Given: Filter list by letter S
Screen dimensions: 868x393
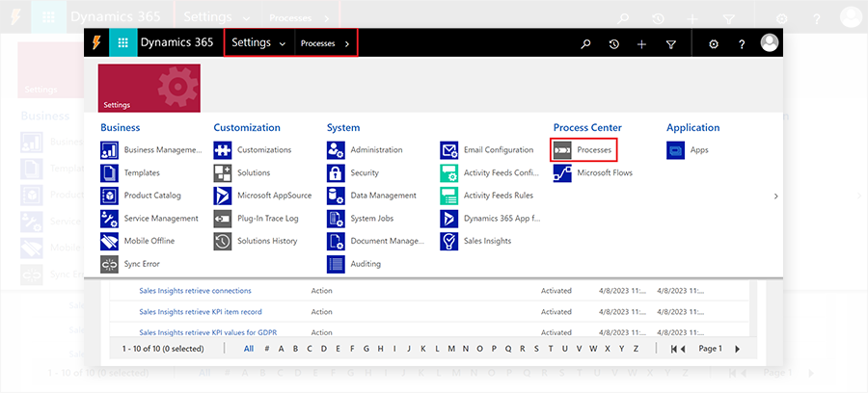Looking at the screenshot, I should tap(536, 349).
